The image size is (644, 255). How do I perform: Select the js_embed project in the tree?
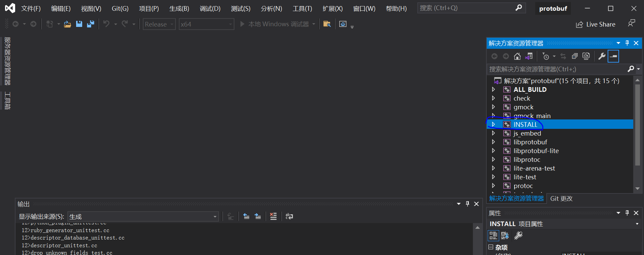pyautogui.click(x=527, y=133)
